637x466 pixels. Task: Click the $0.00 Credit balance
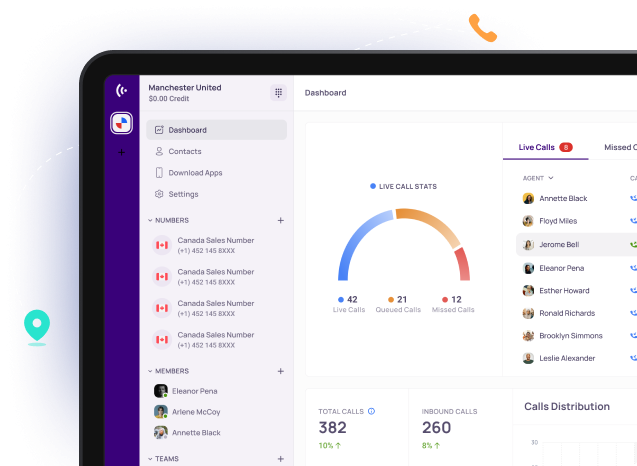click(169, 99)
